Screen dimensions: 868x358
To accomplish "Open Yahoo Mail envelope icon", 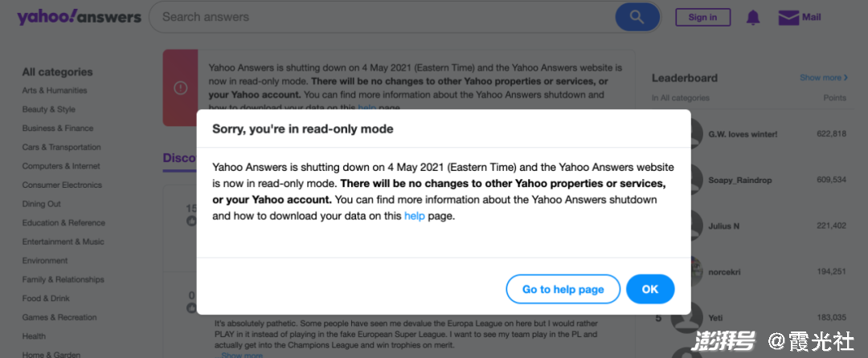I will pos(788,17).
